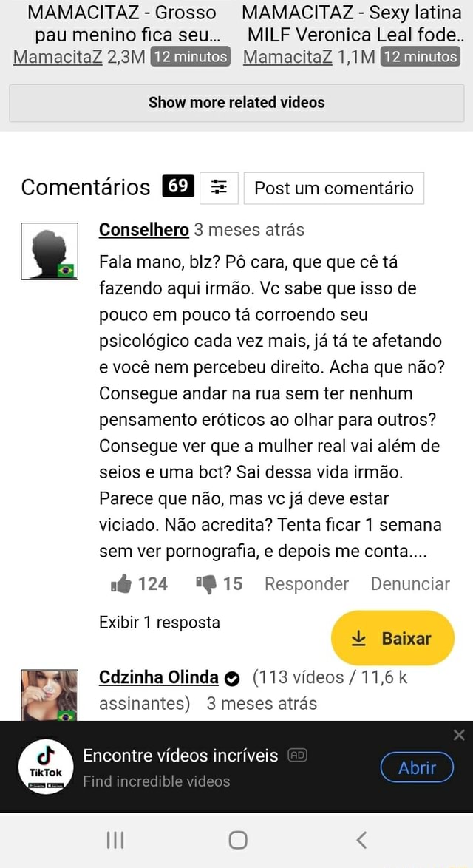Screen dimensions: 473x868
Task: Click the yellow Baixar download button
Action: coord(392,638)
